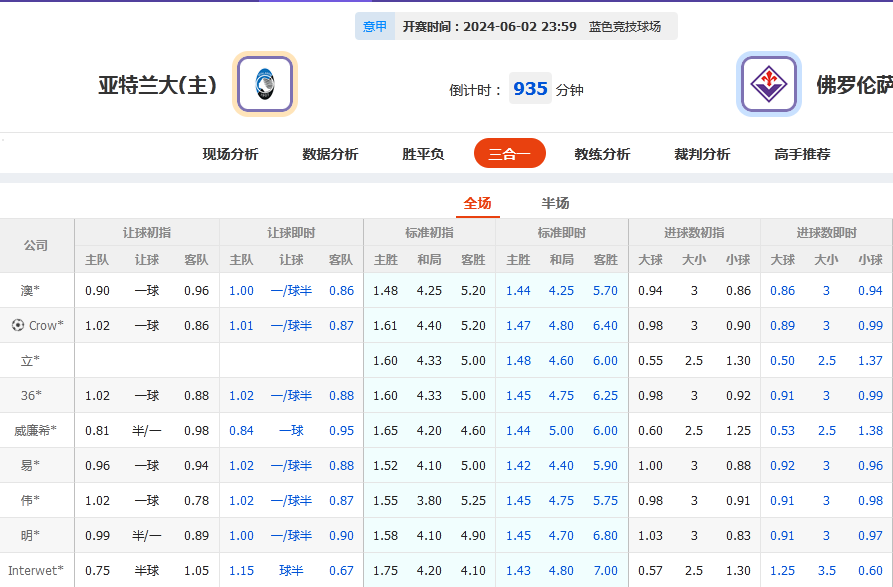The width and height of the screenshot is (893, 587).
Task: Open the 数据分析 tab
Action: point(330,153)
